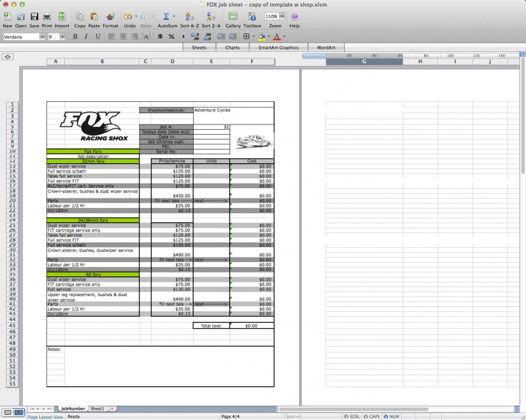Image resolution: width=526 pixels, height=420 pixels.
Task: Paste using the clipboard Paste icon
Action: [x=94, y=17]
